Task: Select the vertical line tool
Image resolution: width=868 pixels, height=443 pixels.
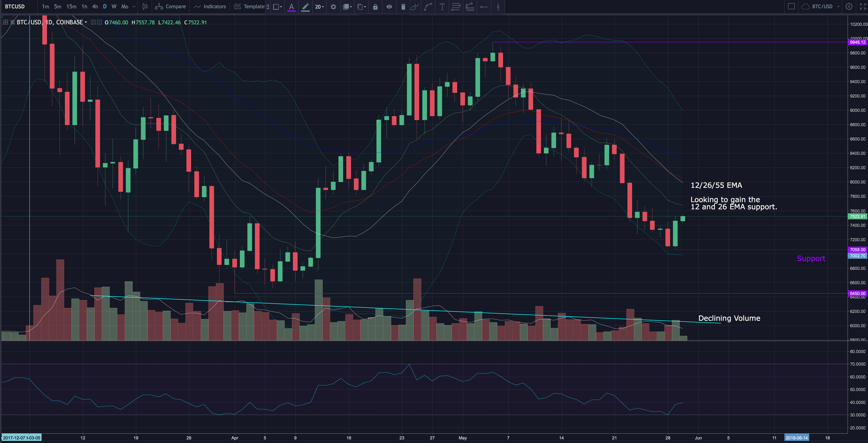Action: click(x=498, y=6)
